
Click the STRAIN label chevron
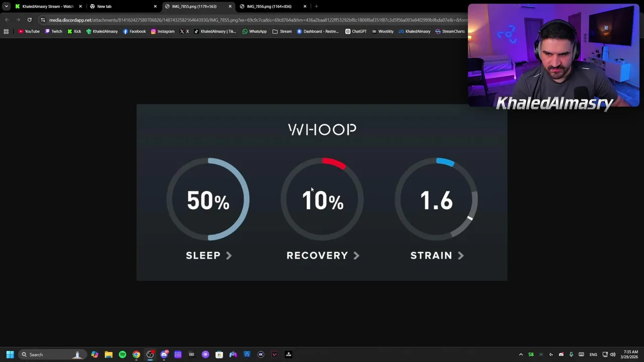[460, 255]
